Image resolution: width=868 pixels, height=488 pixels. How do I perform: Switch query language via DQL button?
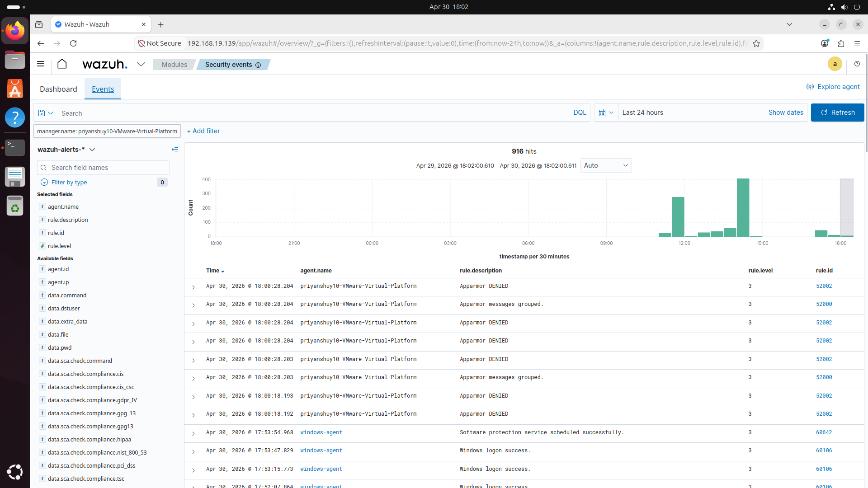(x=580, y=113)
